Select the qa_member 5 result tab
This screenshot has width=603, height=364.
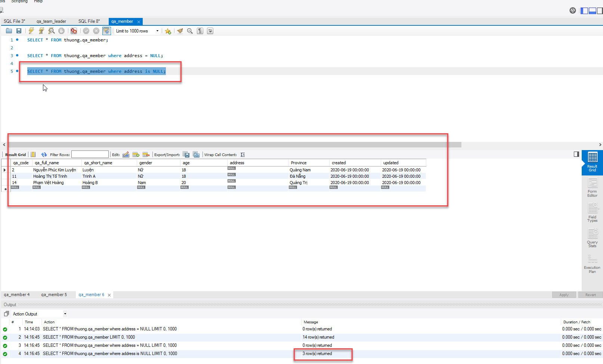point(54,295)
